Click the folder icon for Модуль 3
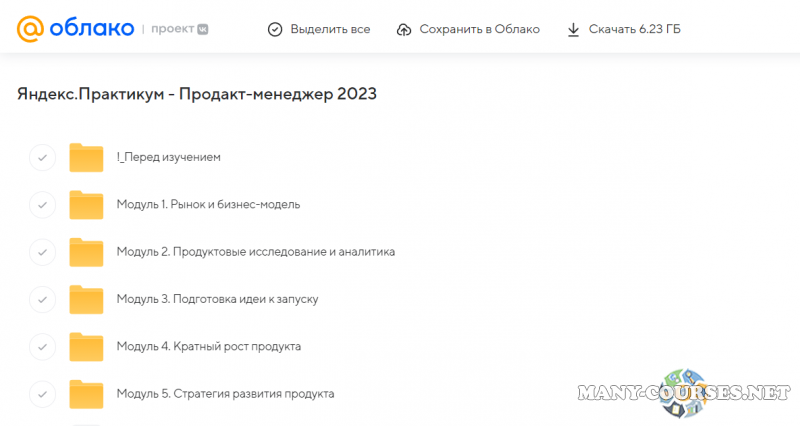The image size is (800, 426). click(x=87, y=299)
